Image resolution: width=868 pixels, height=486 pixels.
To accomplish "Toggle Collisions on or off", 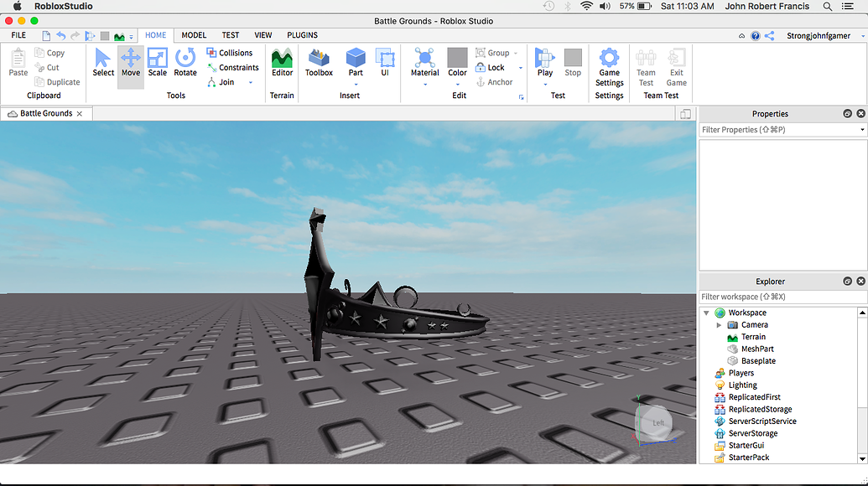I will point(231,52).
